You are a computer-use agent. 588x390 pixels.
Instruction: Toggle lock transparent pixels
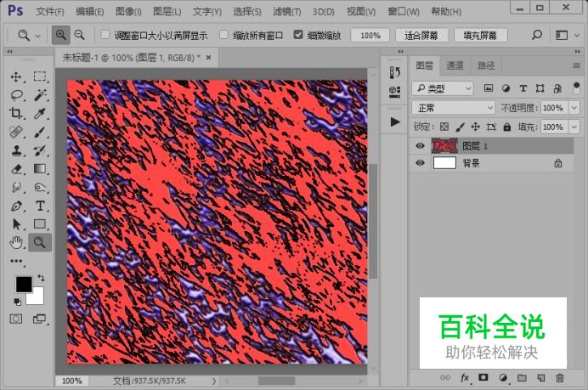click(444, 127)
